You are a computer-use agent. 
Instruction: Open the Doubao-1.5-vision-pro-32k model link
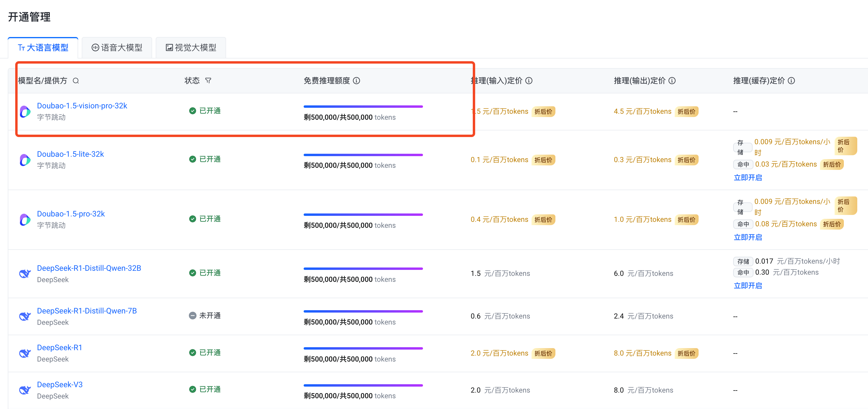[x=82, y=106]
